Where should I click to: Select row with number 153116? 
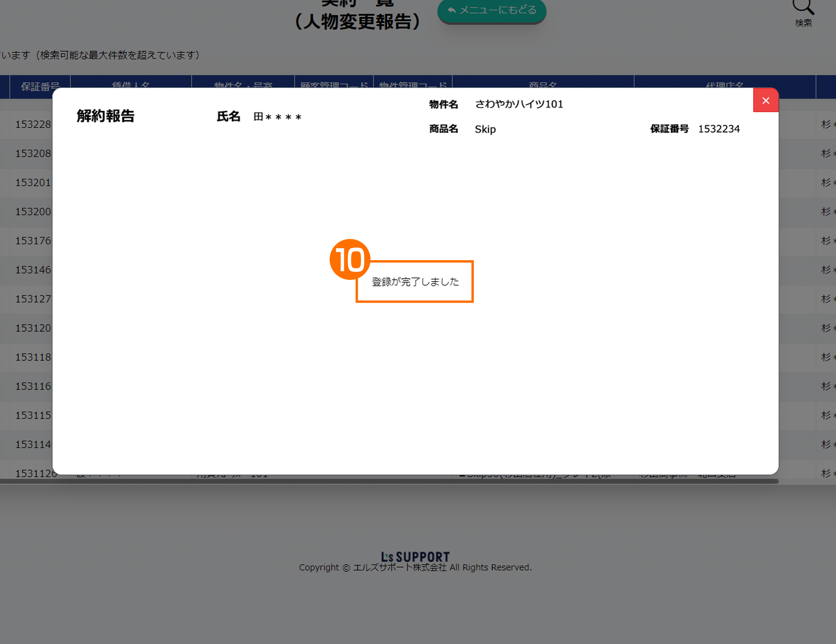[x=33, y=386]
